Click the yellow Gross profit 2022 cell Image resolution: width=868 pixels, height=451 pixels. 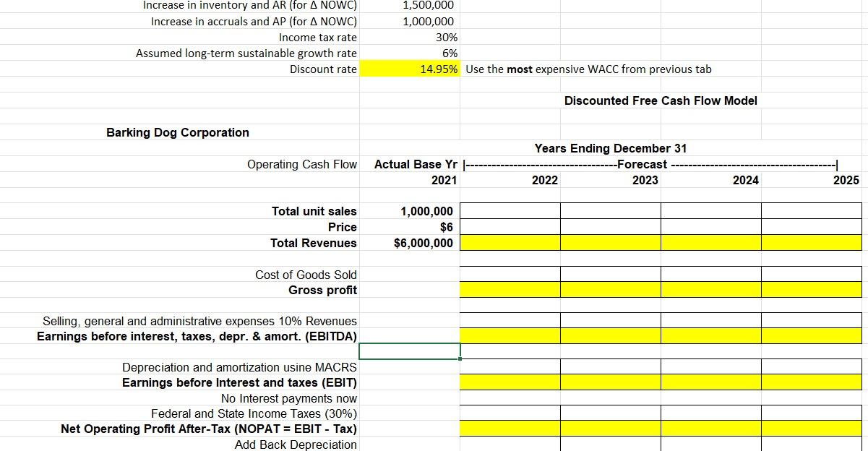click(x=510, y=290)
